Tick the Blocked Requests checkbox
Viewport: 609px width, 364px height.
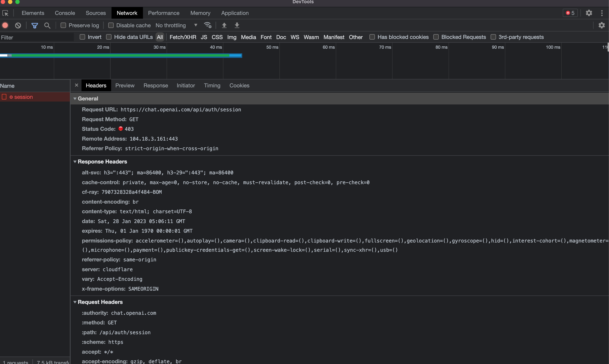tap(436, 37)
